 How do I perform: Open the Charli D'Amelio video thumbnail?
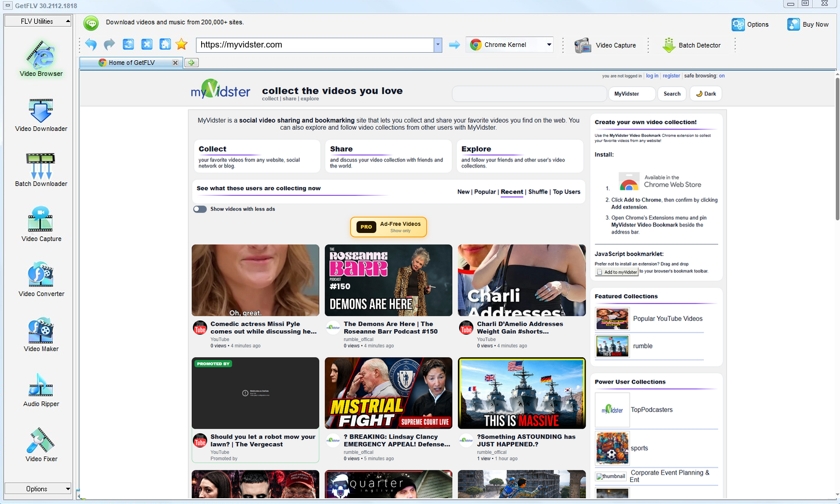522,280
